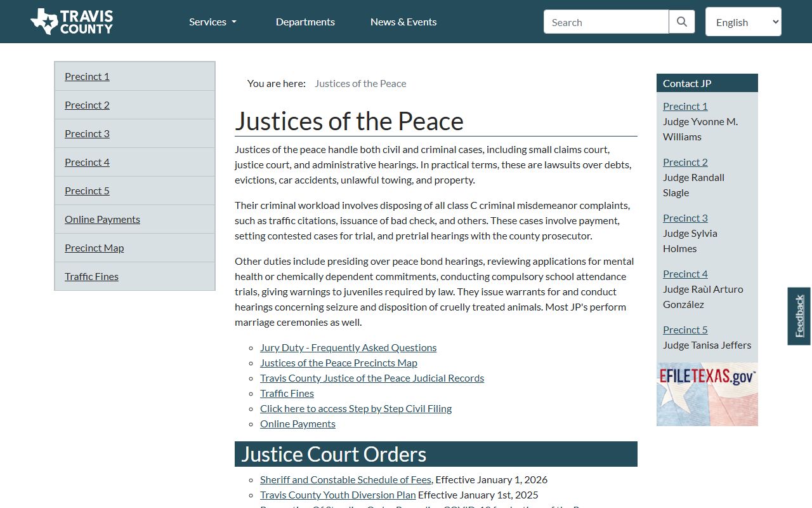Click Online Payments link in bulleted list
This screenshot has height=508, width=812.
[x=298, y=424]
